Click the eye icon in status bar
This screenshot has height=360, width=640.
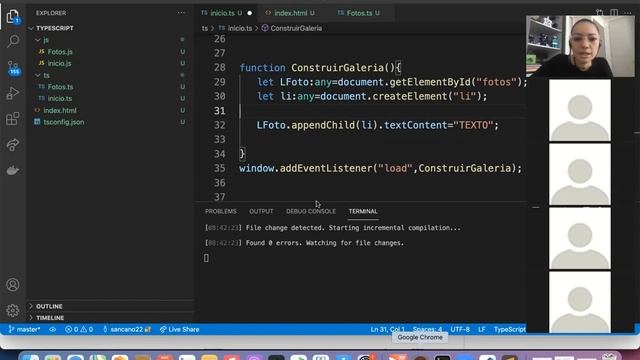(53, 329)
